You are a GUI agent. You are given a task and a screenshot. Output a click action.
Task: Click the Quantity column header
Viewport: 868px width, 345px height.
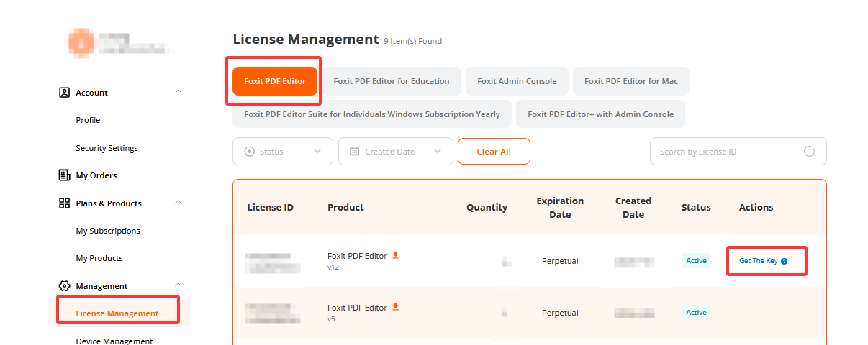(x=487, y=207)
